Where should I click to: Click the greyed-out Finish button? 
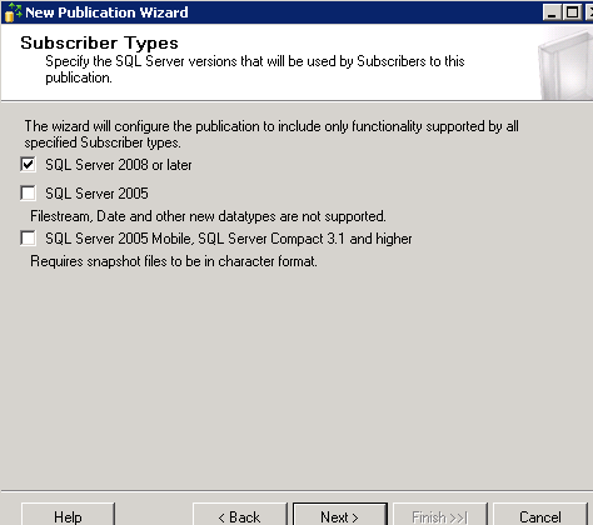pos(440,516)
